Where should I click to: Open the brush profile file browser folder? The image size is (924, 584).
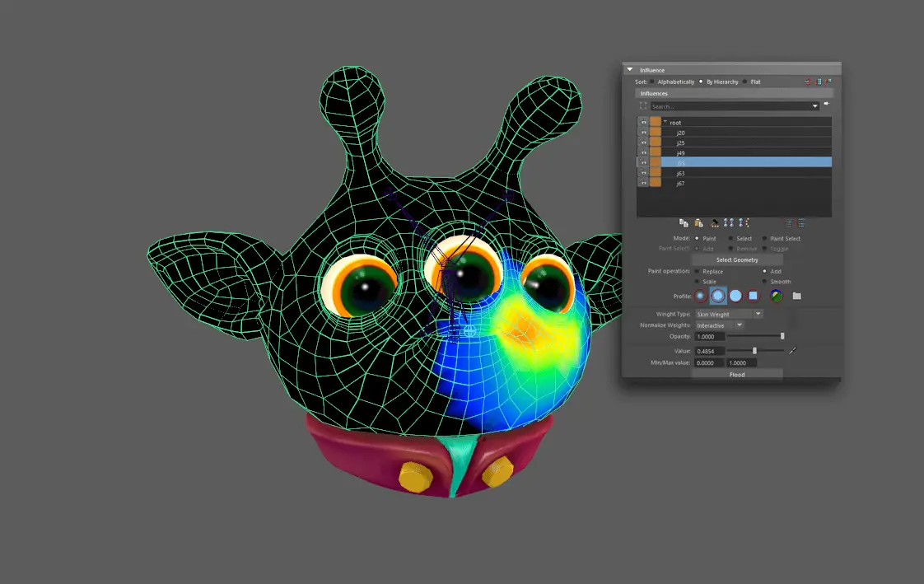(796, 296)
